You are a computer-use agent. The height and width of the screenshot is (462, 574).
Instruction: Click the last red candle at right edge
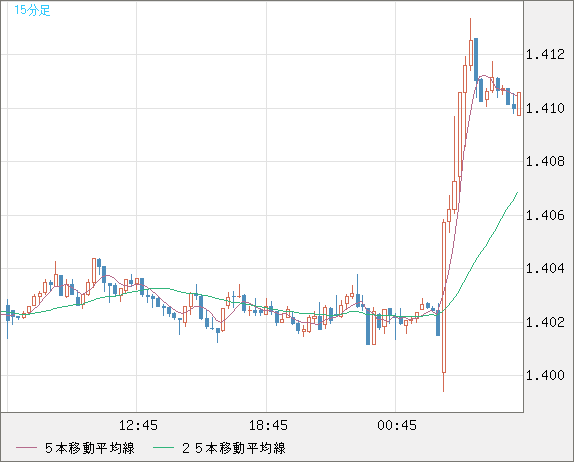(x=519, y=104)
